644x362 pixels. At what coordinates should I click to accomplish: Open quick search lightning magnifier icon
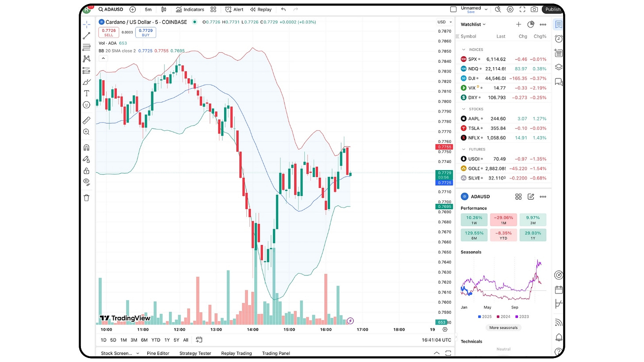(498, 9)
